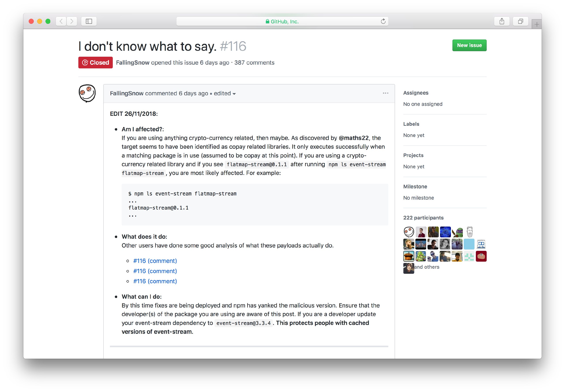Click FallingSnow's avatar beside the comment
Viewport: 565px width, 392px height.
click(x=87, y=93)
